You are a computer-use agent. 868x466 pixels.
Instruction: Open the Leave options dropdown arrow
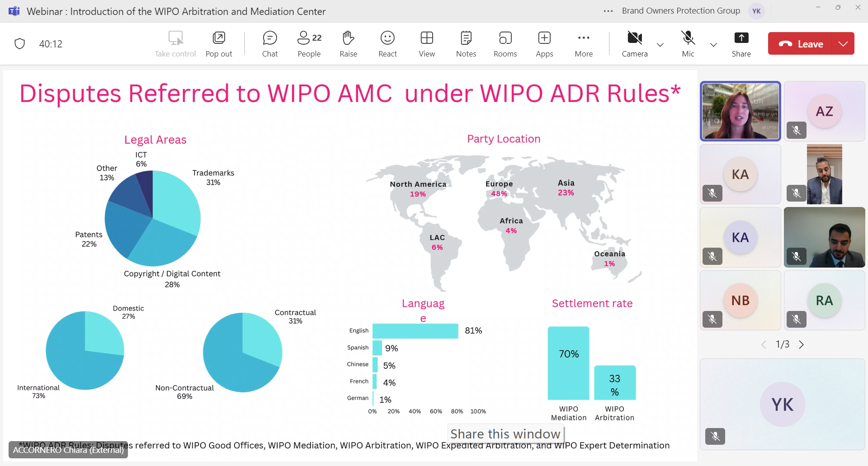click(x=843, y=44)
